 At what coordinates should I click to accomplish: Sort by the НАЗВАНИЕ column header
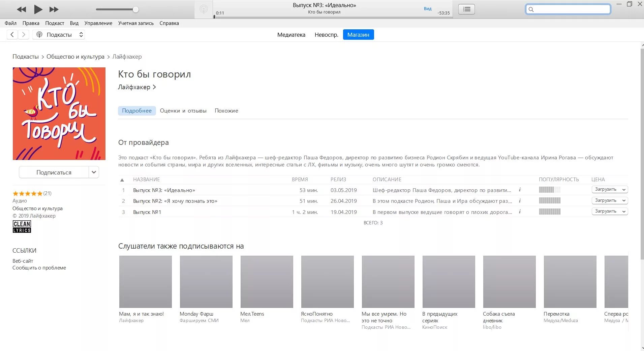tap(146, 180)
